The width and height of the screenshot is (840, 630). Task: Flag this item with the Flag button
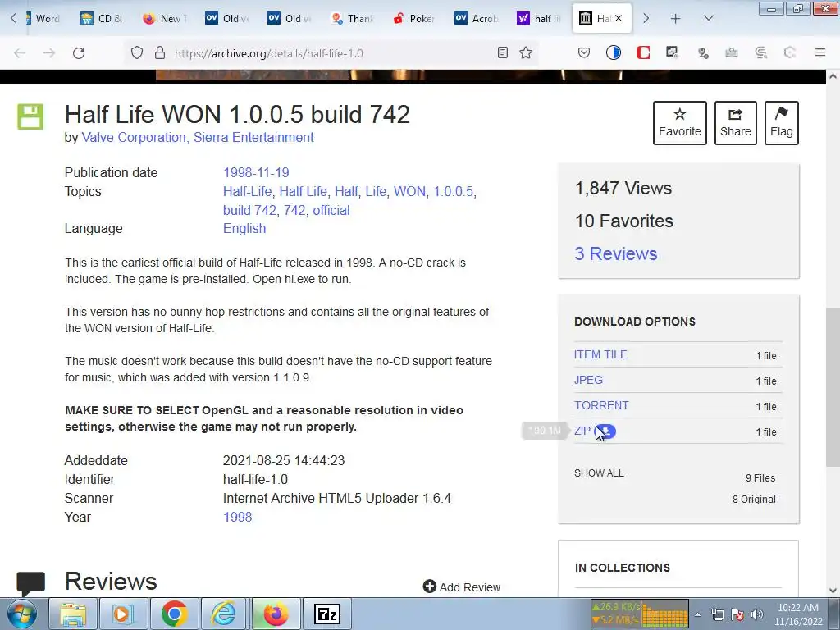coord(782,123)
